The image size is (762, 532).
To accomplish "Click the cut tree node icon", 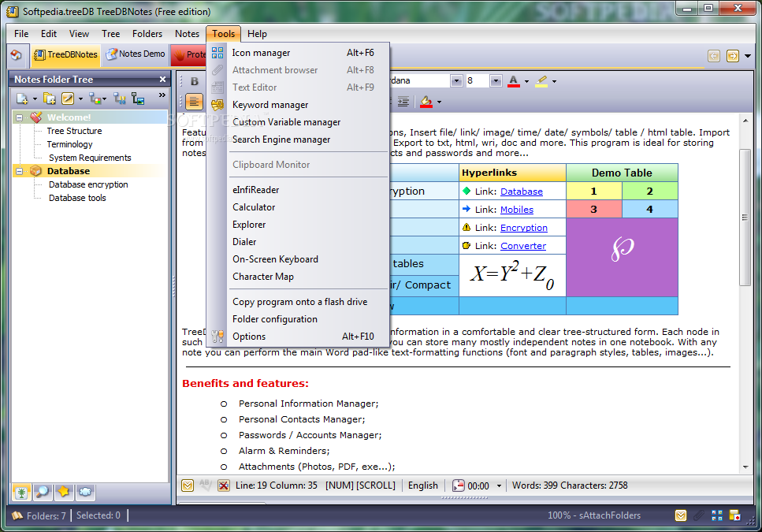I will point(120,99).
